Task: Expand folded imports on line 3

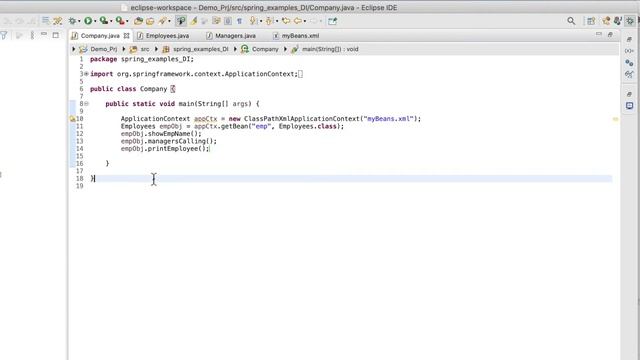Action: pyautogui.click(x=86, y=74)
